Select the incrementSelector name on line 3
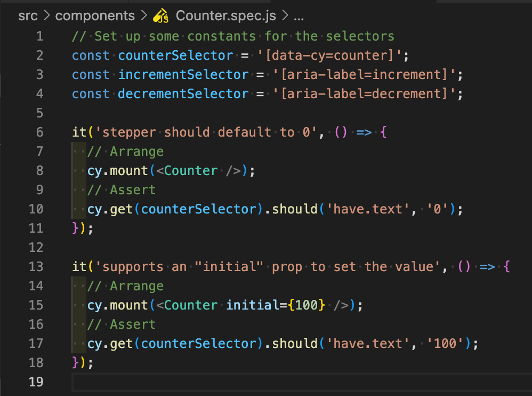 (x=183, y=74)
